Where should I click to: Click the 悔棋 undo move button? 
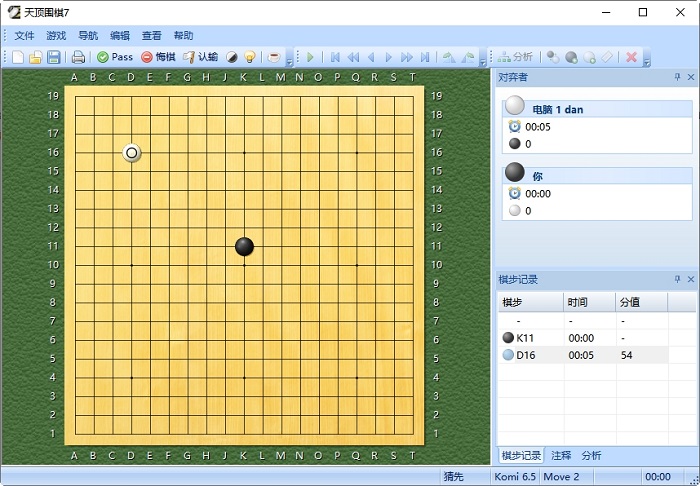[158, 57]
